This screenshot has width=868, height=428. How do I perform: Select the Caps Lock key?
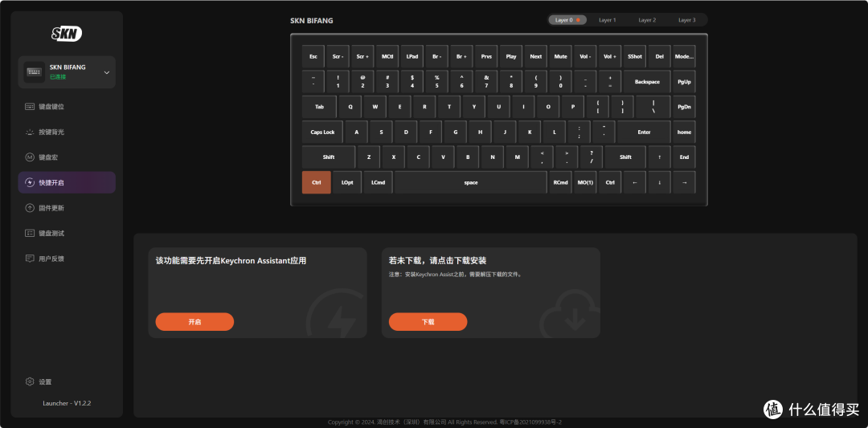click(x=322, y=132)
